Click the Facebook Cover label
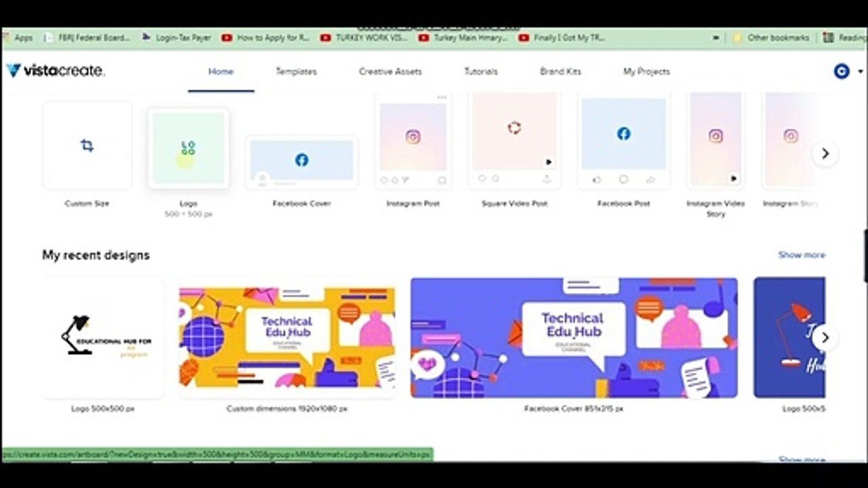The image size is (868, 488). [x=302, y=203]
